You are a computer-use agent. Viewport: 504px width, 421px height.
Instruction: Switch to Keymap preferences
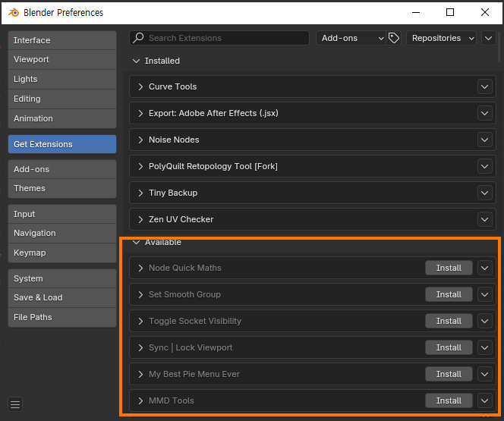62,253
